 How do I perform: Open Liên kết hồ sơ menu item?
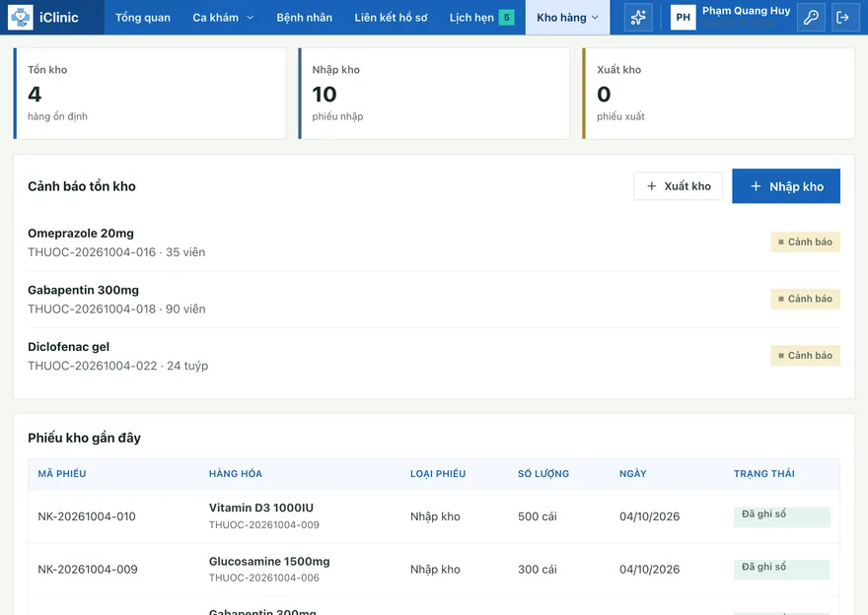[x=391, y=17]
